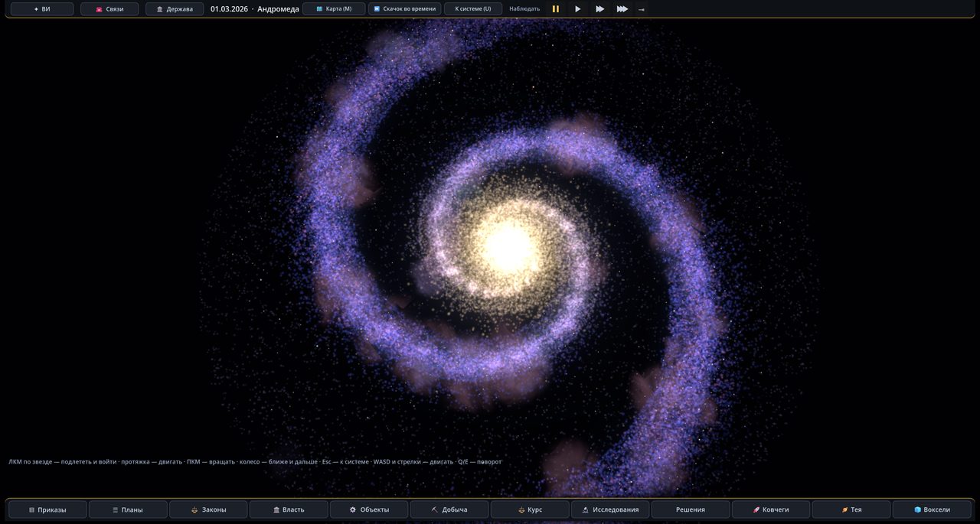Screen dimensions: 980x524
Task: Play at normal speed
Action: click(578, 9)
